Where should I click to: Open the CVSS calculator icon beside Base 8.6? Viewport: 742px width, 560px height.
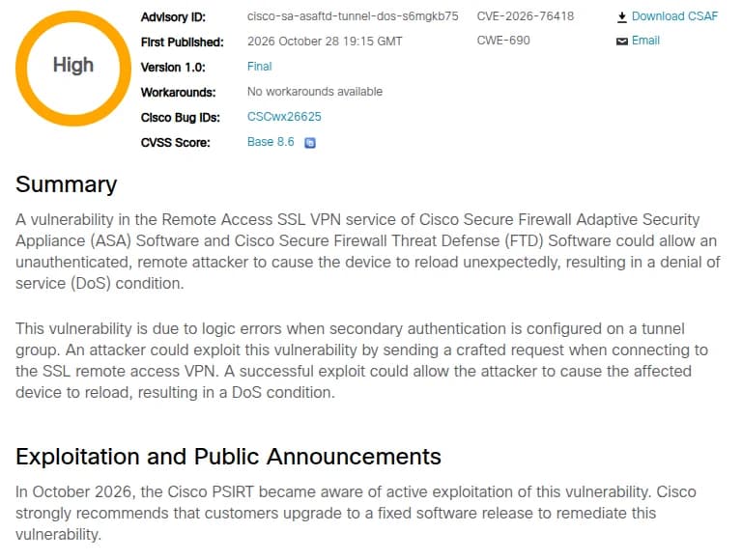point(310,142)
